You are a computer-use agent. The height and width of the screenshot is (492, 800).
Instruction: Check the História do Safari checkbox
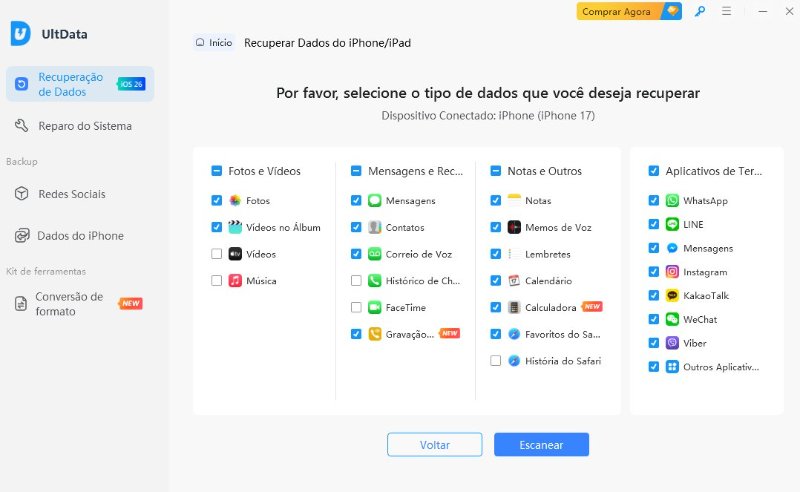tap(496, 361)
